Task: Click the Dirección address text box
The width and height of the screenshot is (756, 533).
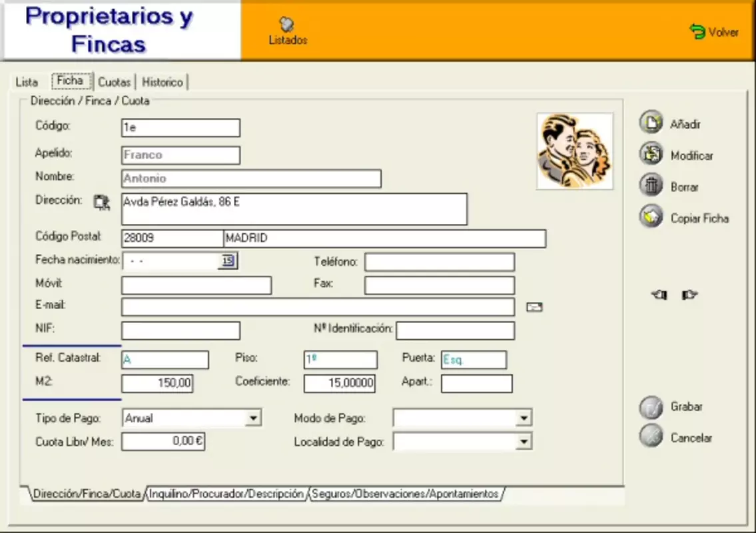Action: tap(294, 209)
